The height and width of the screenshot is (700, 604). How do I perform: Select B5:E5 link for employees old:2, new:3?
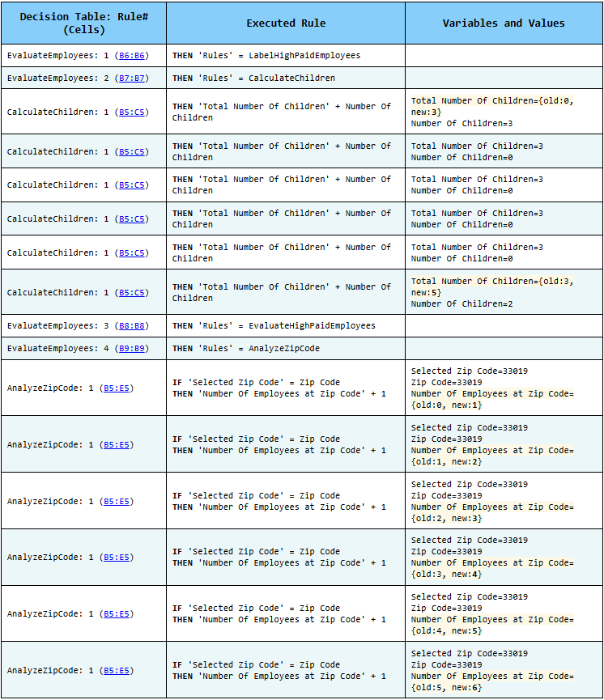(x=117, y=502)
